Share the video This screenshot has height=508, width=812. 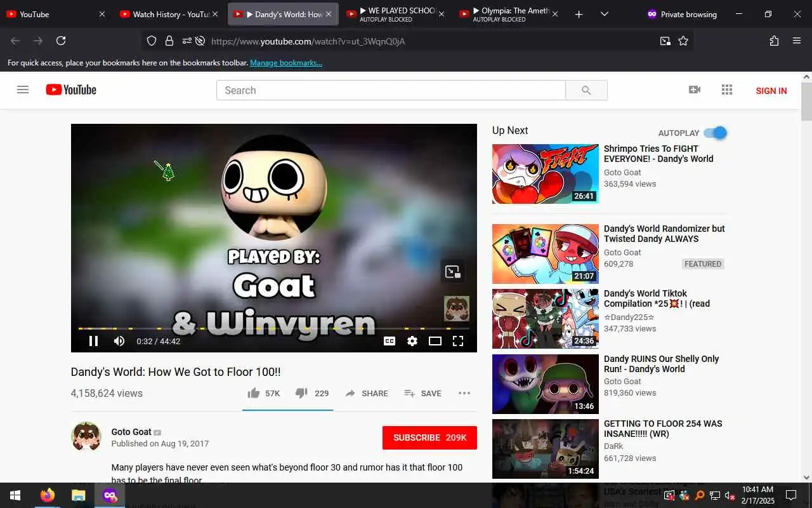(x=367, y=393)
